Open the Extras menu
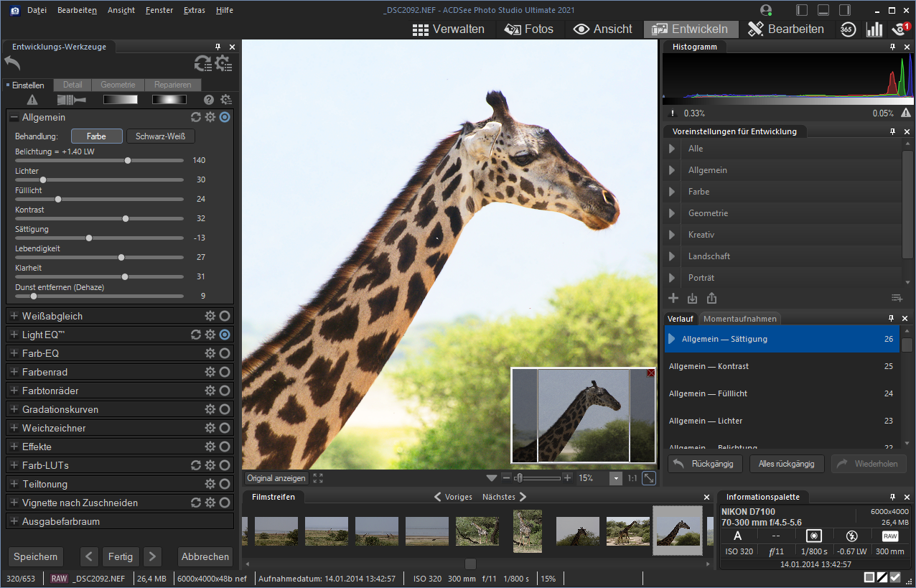916x588 pixels. click(194, 10)
